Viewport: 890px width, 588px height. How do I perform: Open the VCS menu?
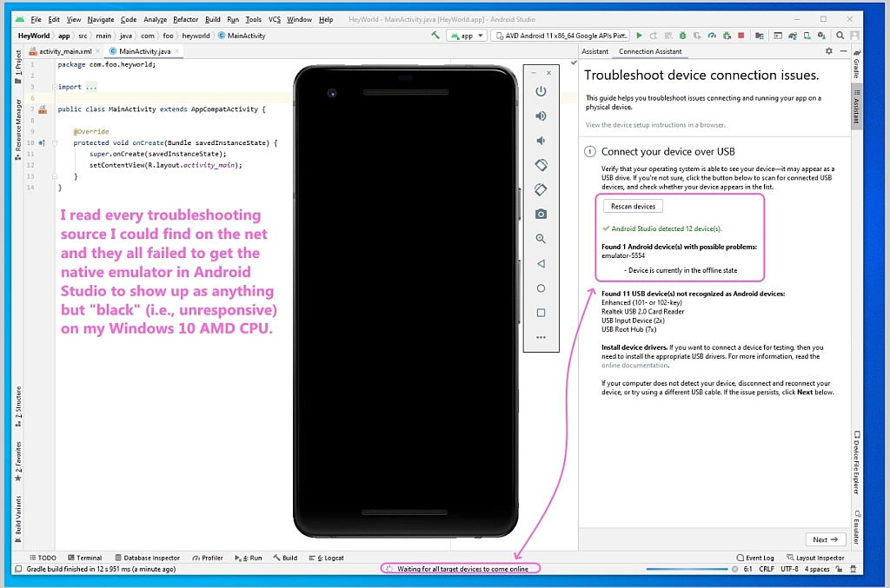click(x=274, y=19)
